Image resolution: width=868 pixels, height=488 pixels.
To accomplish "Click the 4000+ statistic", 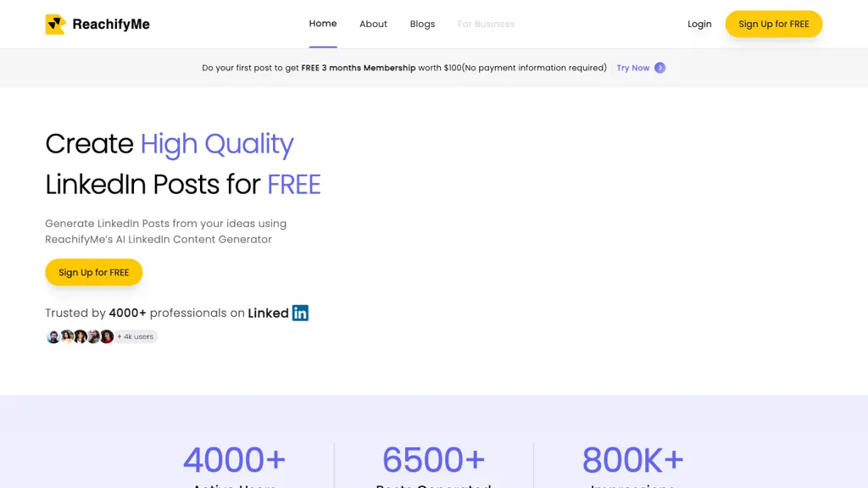I will click(234, 460).
